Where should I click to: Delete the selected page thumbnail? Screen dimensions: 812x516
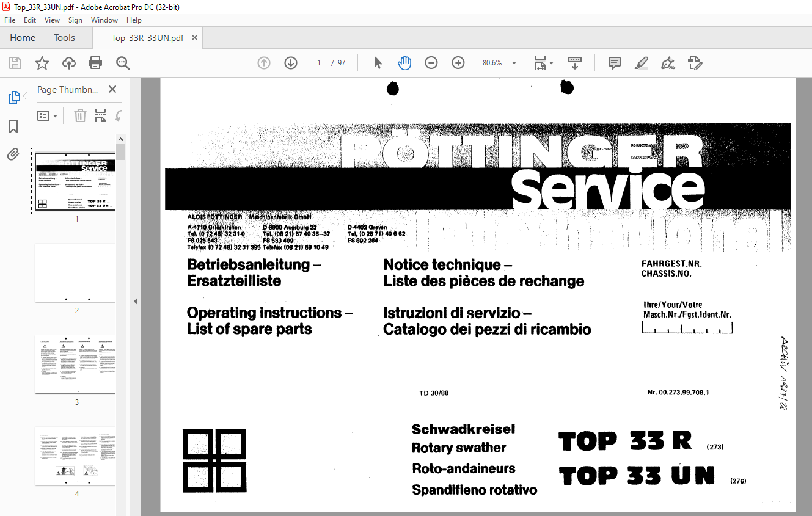pos(80,115)
